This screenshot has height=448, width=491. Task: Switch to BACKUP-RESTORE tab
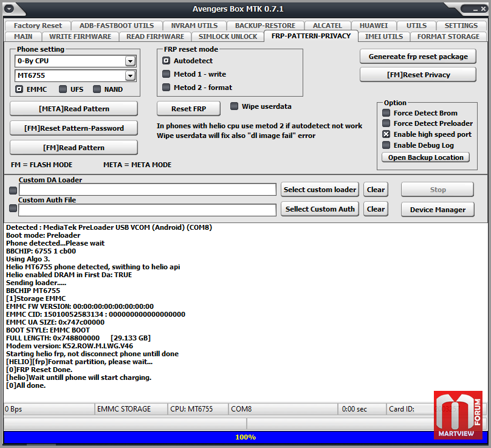[x=265, y=26]
